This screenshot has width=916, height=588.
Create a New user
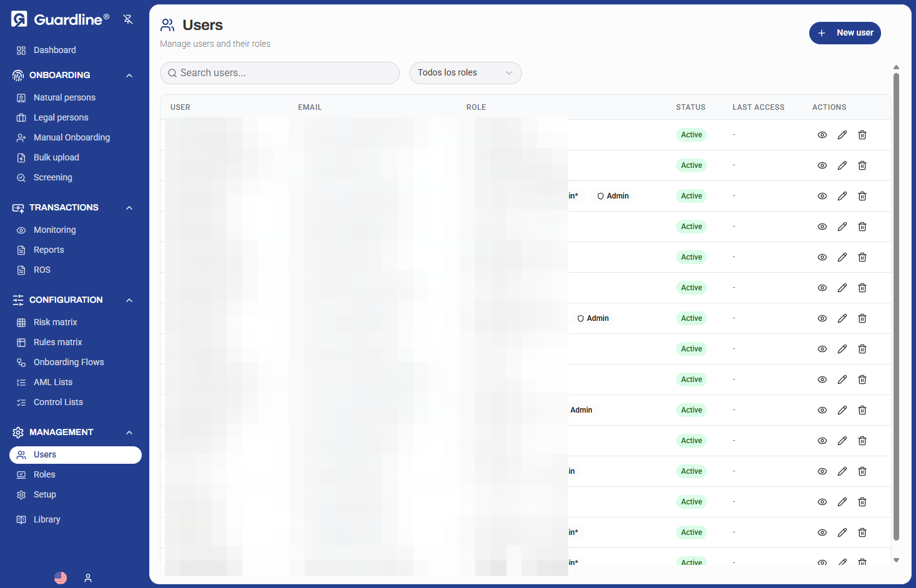tap(845, 32)
